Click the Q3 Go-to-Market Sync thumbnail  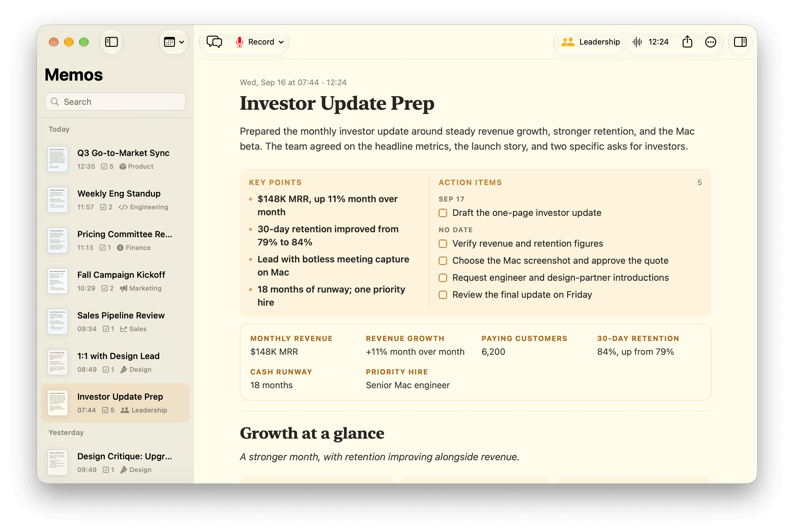58,159
